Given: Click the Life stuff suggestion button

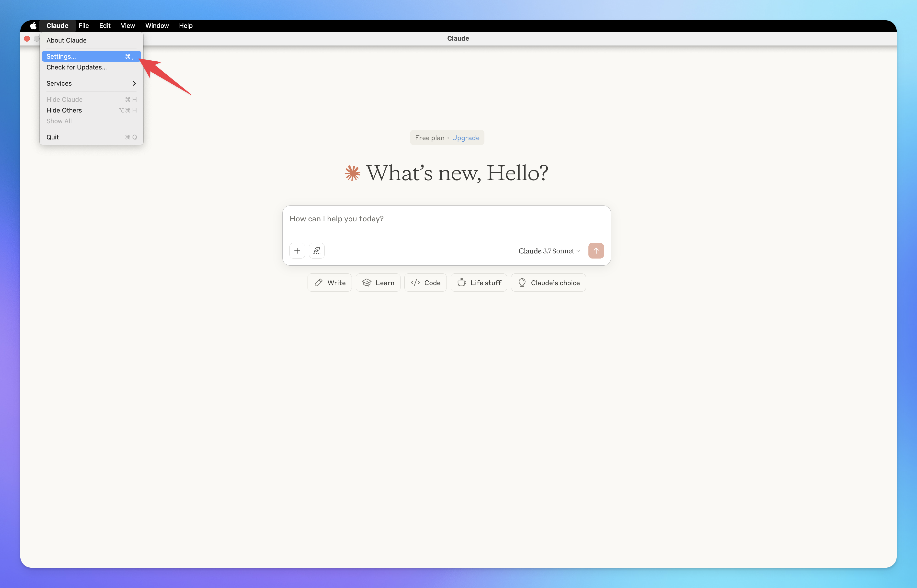Looking at the screenshot, I should coord(479,283).
